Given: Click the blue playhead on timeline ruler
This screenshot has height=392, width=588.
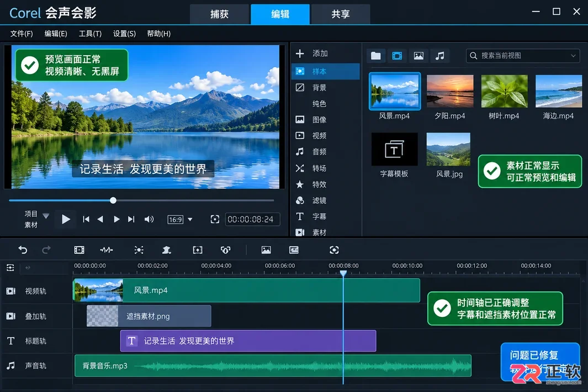Looking at the screenshot, I should (343, 273).
